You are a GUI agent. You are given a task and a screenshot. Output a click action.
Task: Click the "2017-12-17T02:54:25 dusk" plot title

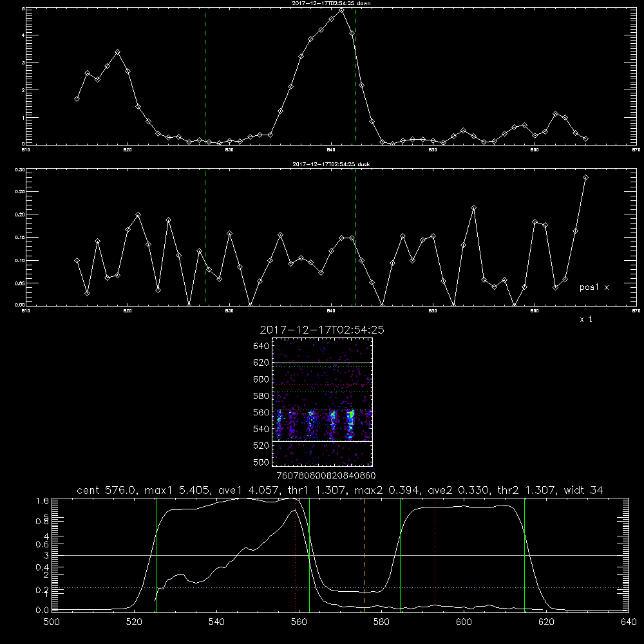coord(331,164)
